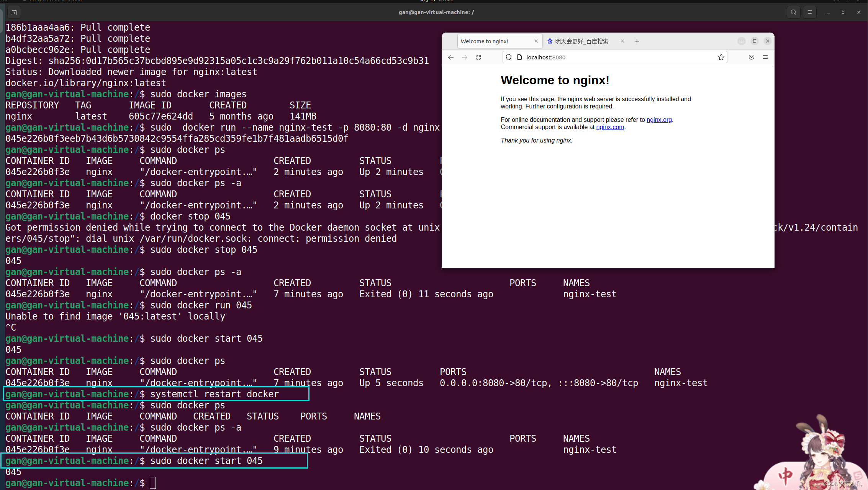Click the page info icon in address bar
Screen dimensions: 868x490
point(519,57)
